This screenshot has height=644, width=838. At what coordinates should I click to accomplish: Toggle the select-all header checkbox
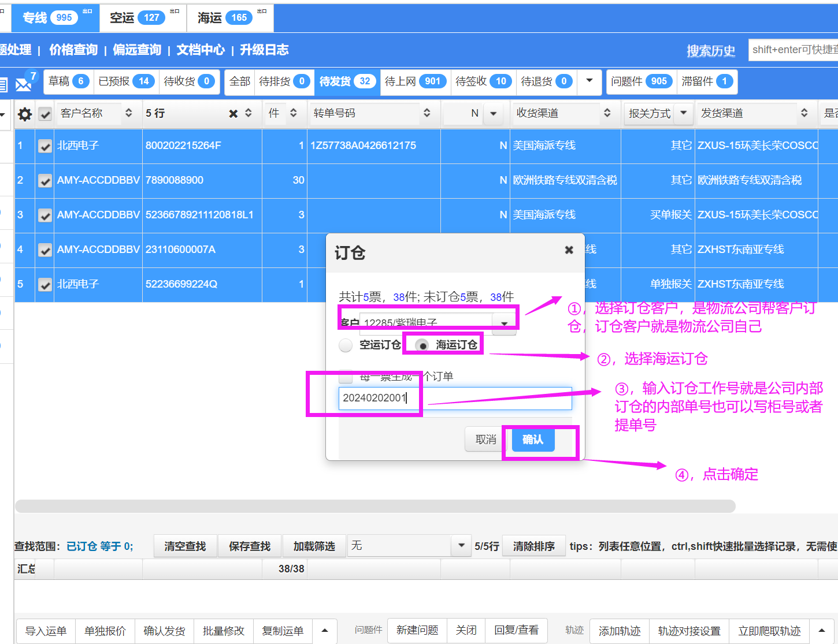point(45,114)
